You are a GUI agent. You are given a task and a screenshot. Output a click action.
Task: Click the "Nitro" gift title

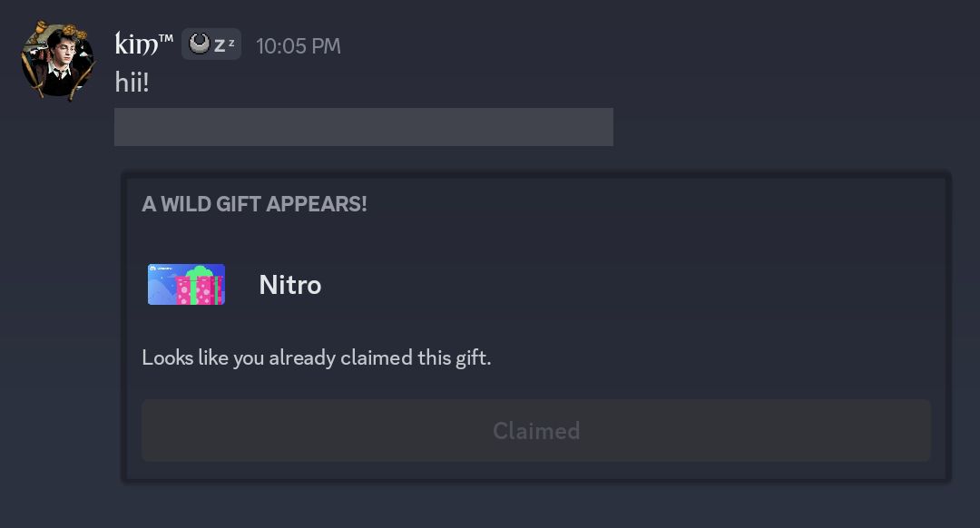(290, 285)
